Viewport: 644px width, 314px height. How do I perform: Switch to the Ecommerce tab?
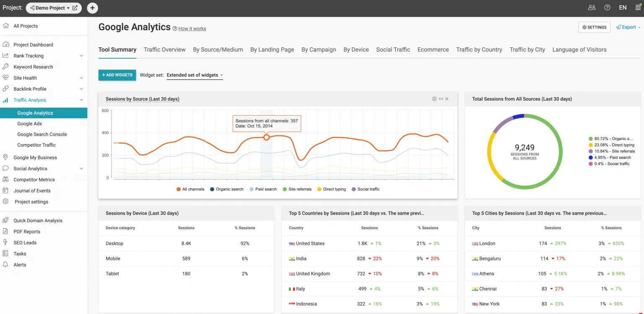click(433, 49)
